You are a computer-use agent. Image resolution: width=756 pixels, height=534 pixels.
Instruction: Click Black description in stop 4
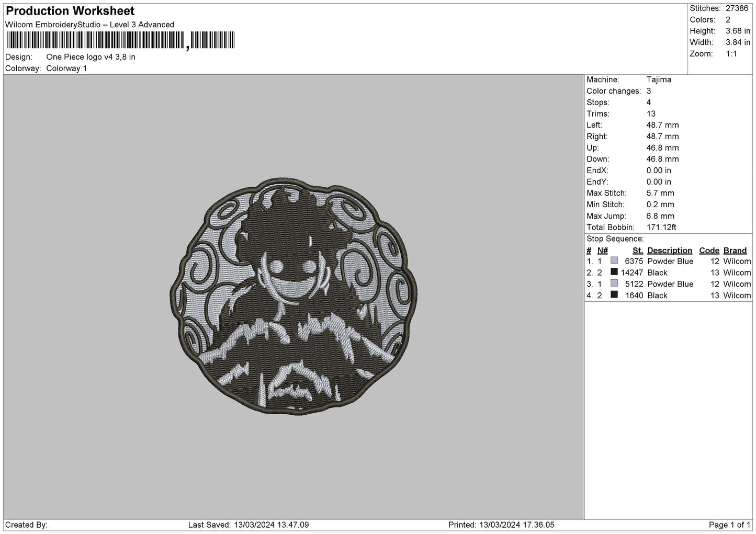click(657, 296)
